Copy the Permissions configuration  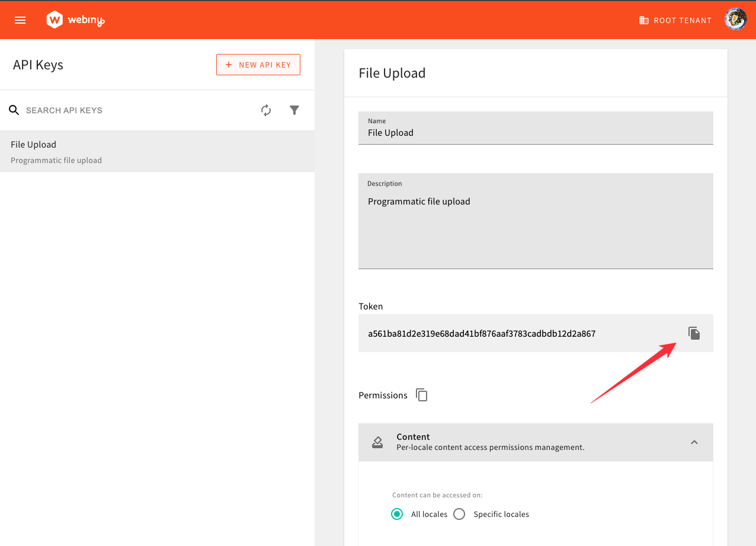pos(421,395)
